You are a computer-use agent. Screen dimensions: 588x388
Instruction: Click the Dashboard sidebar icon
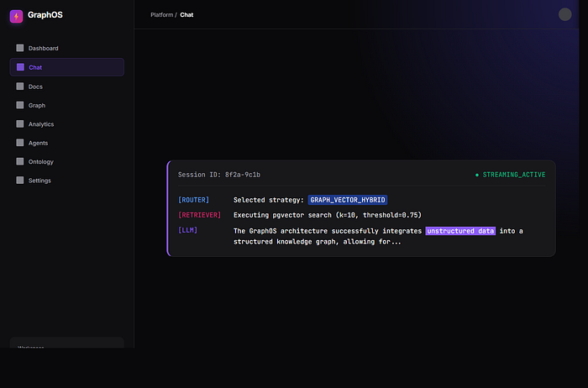point(20,48)
